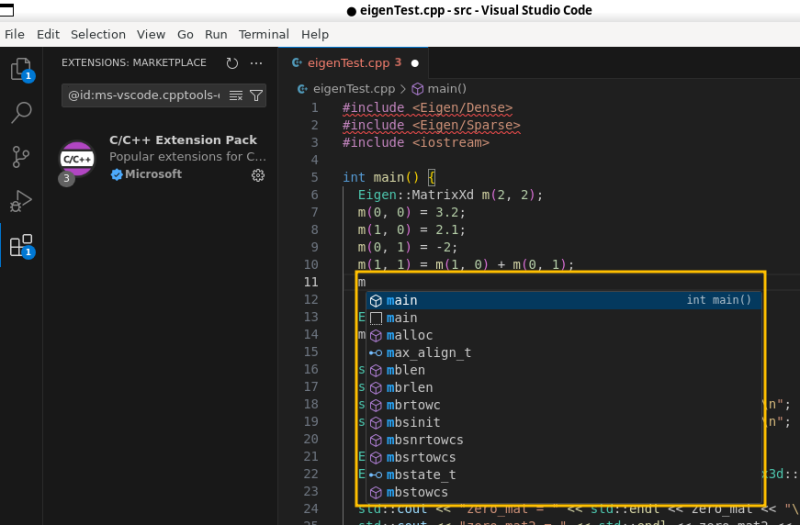Click the C/C++ Extension Pack logo

(x=77, y=159)
